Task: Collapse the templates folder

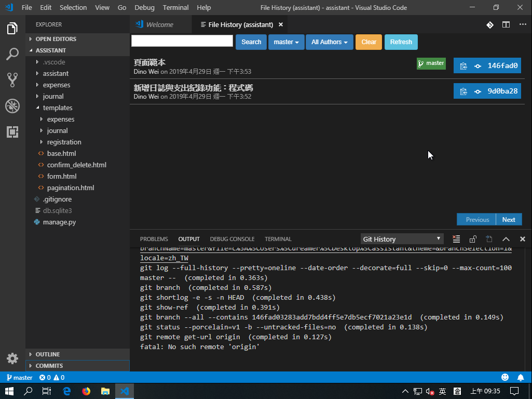Action: (x=57, y=108)
